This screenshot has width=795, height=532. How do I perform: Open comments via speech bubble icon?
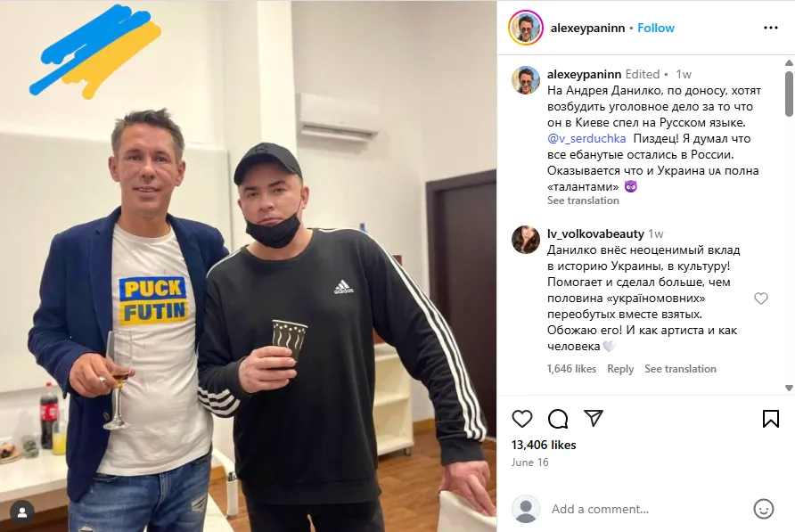tap(558, 419)
